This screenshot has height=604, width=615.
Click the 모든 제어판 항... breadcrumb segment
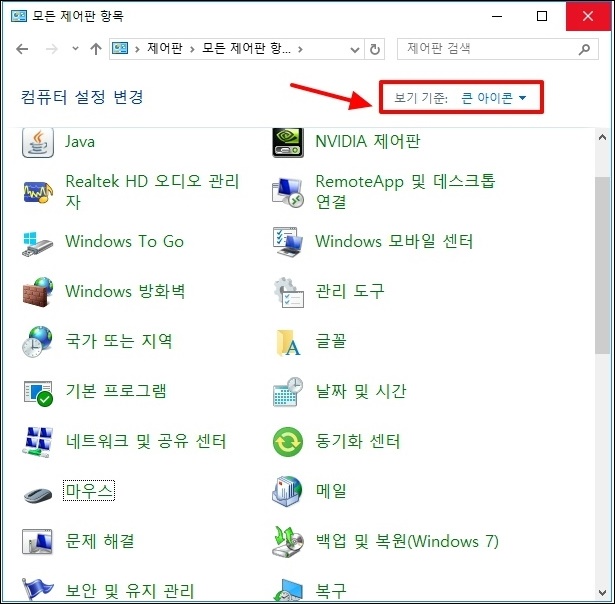[x=246, y=48]
